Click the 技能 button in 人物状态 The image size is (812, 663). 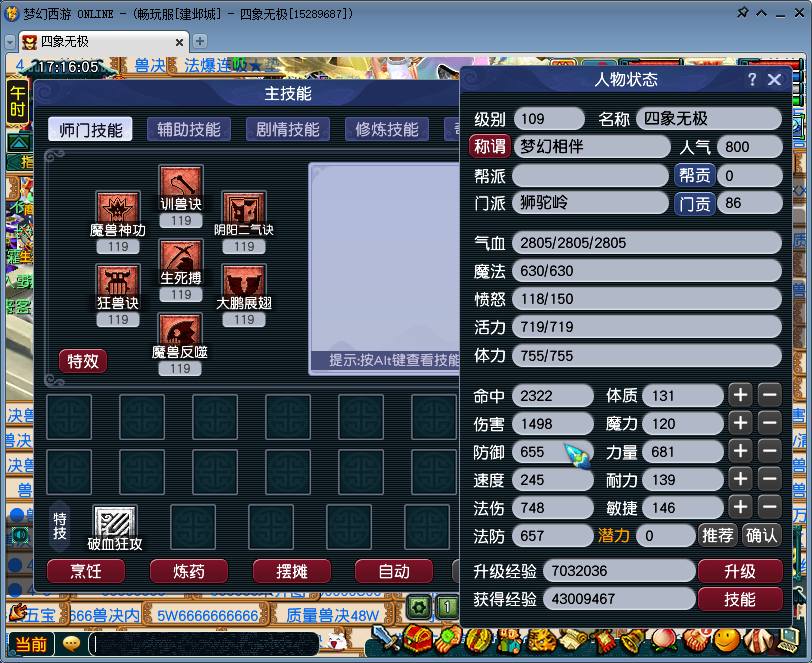point(740,599)
